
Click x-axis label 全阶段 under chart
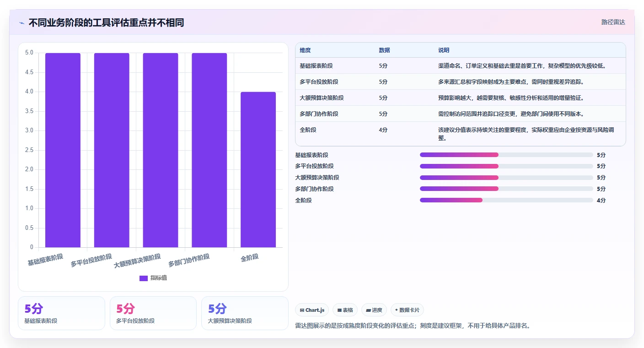pyautogui.click(x=250, y=258)
